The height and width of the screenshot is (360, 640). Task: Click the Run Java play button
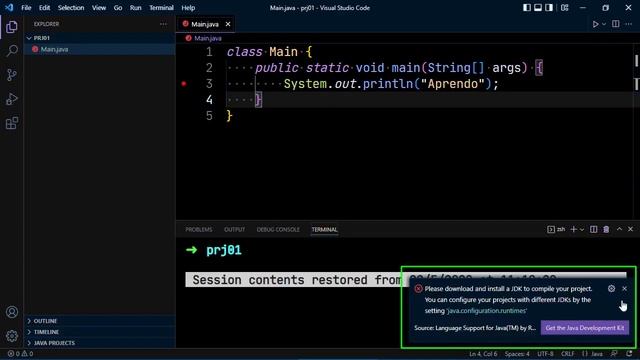point(596,24)
